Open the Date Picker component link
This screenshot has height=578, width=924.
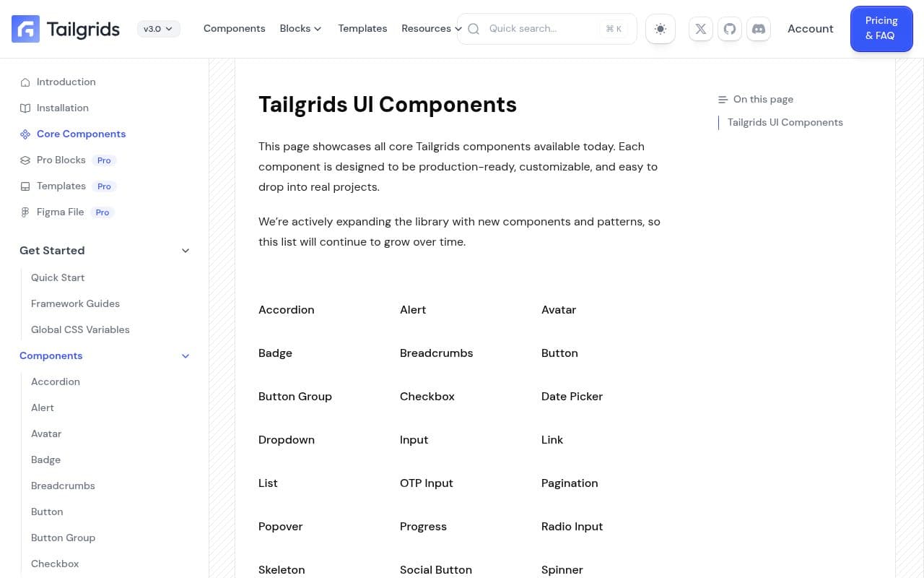point(572,396)
